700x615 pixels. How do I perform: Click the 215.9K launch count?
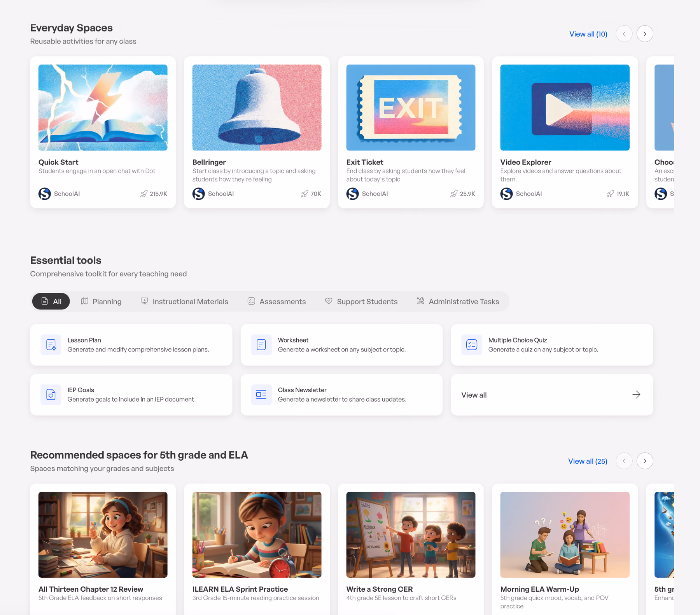[x=159, y=194]
